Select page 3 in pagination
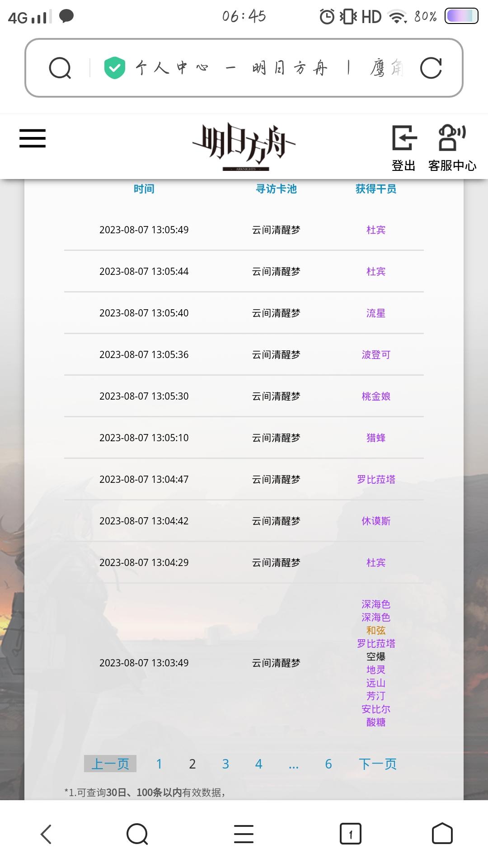Viewport: 488px width, 868px height. [x=225, y=764]
